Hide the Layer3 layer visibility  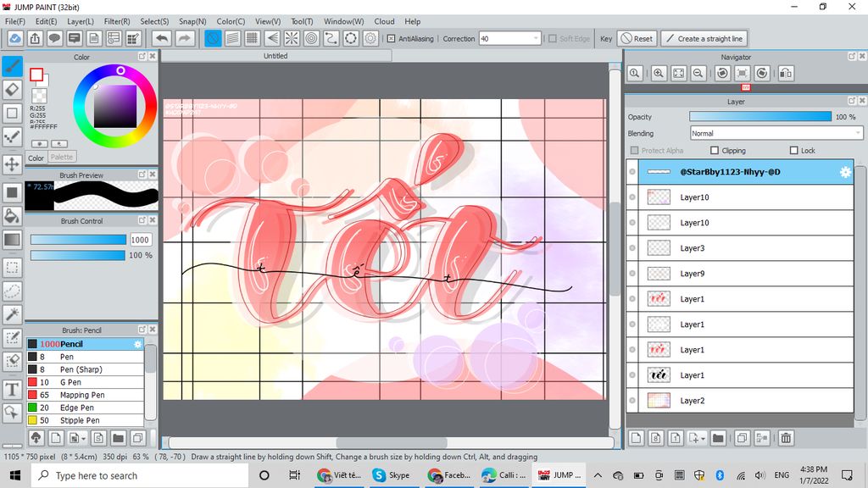[x=632, y=248]
